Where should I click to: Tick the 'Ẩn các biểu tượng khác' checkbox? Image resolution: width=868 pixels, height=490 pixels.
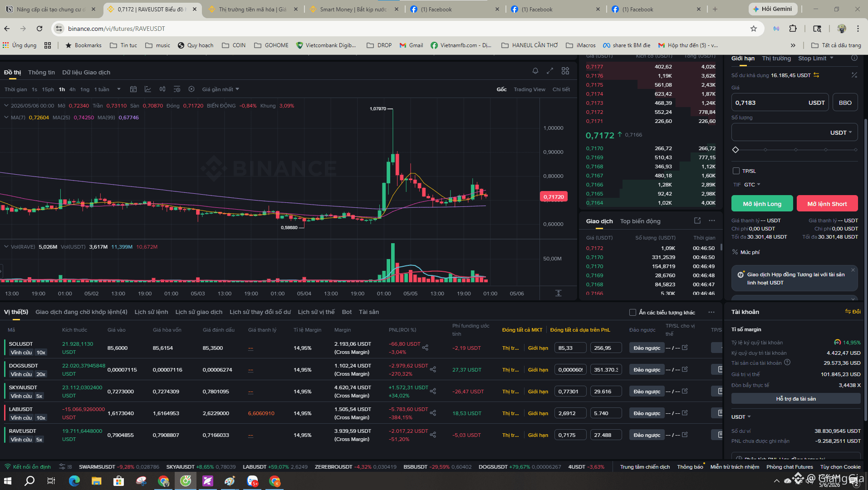(x=633, y=312)
